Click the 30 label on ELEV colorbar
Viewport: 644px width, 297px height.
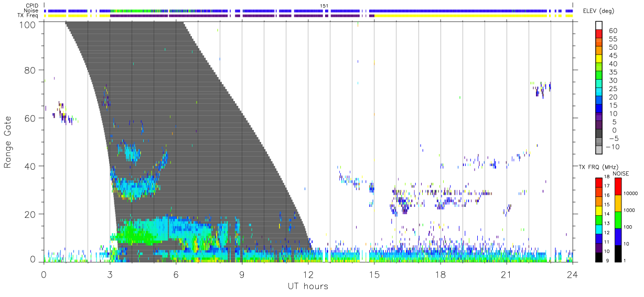click(x=613, y=80)
